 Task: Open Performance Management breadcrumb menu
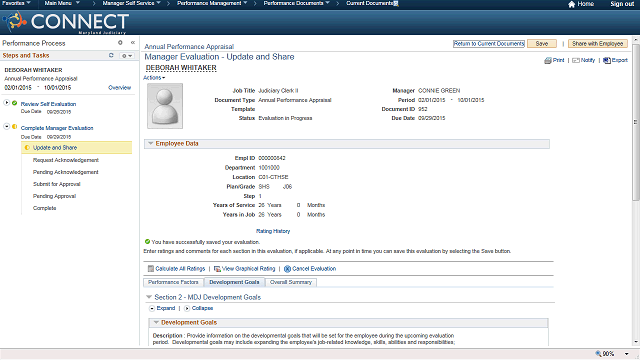pyautogui.click(x=212, y=3)
